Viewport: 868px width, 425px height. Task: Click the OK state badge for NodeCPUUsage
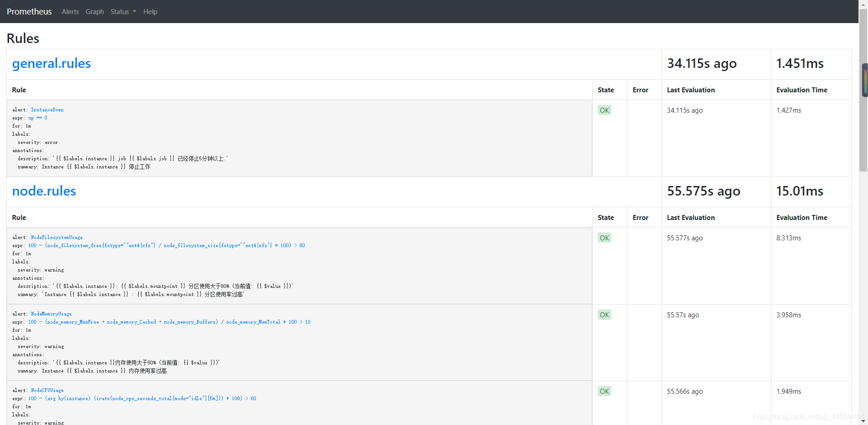604,391
